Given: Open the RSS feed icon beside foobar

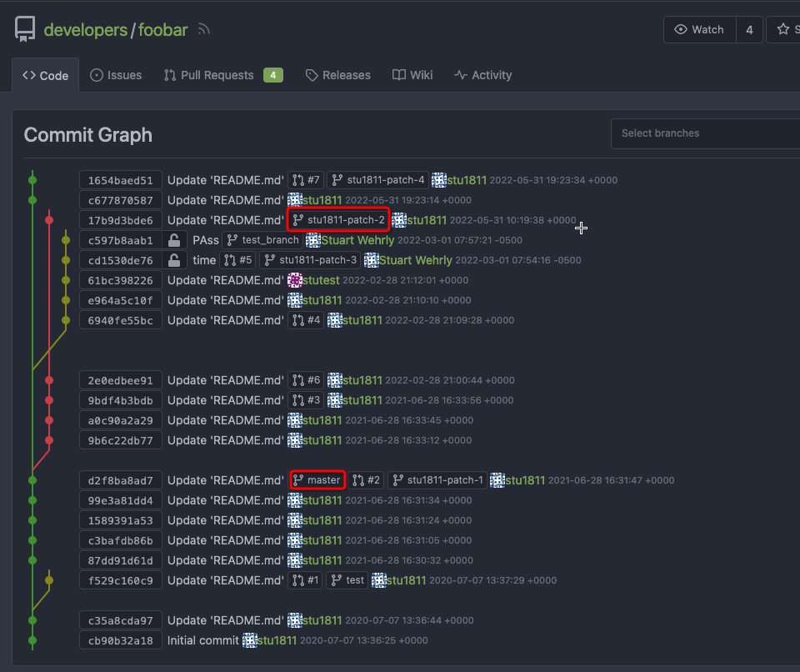Looking at the screenshot, I should coord(202,28).
